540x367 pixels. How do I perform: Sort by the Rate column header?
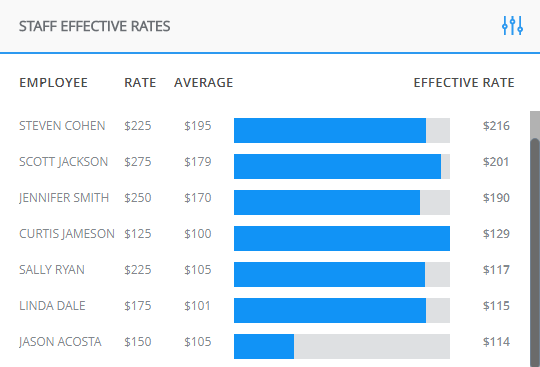point(140,83)
